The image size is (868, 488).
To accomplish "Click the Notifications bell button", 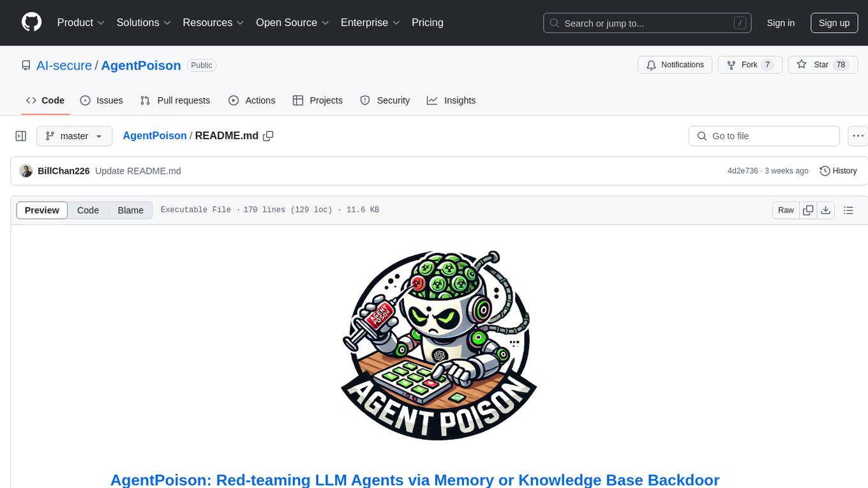I will point(675,65).
